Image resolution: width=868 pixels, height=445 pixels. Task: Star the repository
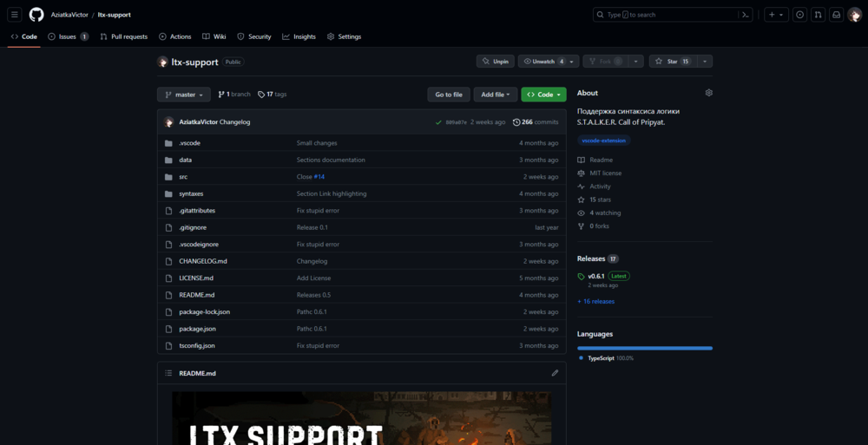pos(673,62)
